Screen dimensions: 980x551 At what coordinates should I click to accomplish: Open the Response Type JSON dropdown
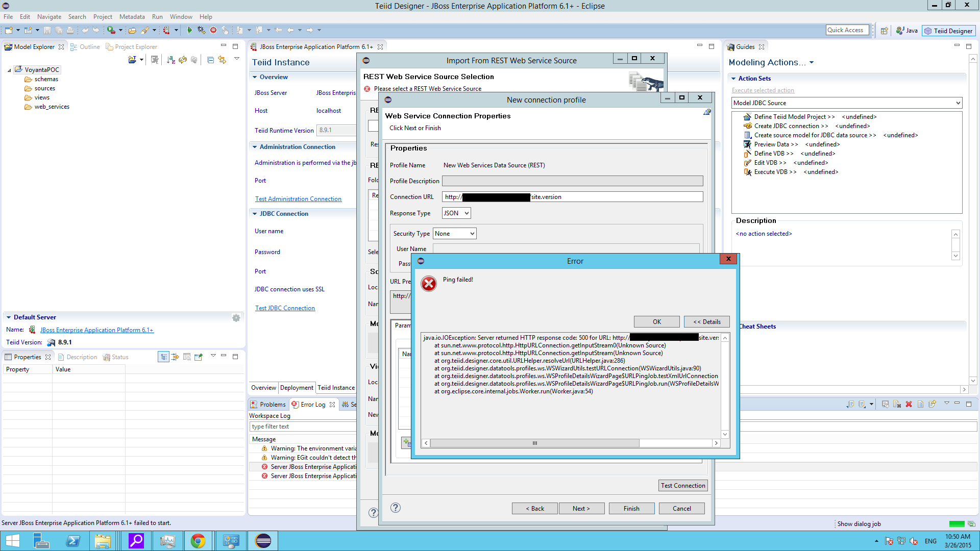coord(456,213)
